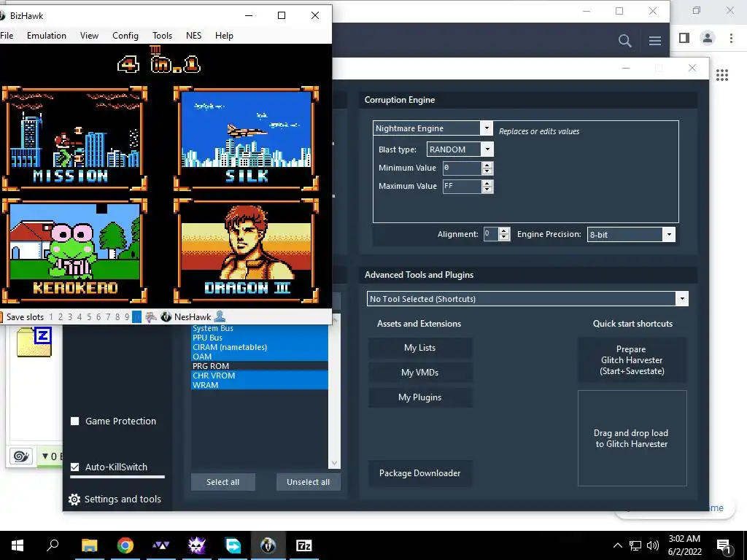
Task: Open Chrome from the taskbar
Action: point(125,545)
